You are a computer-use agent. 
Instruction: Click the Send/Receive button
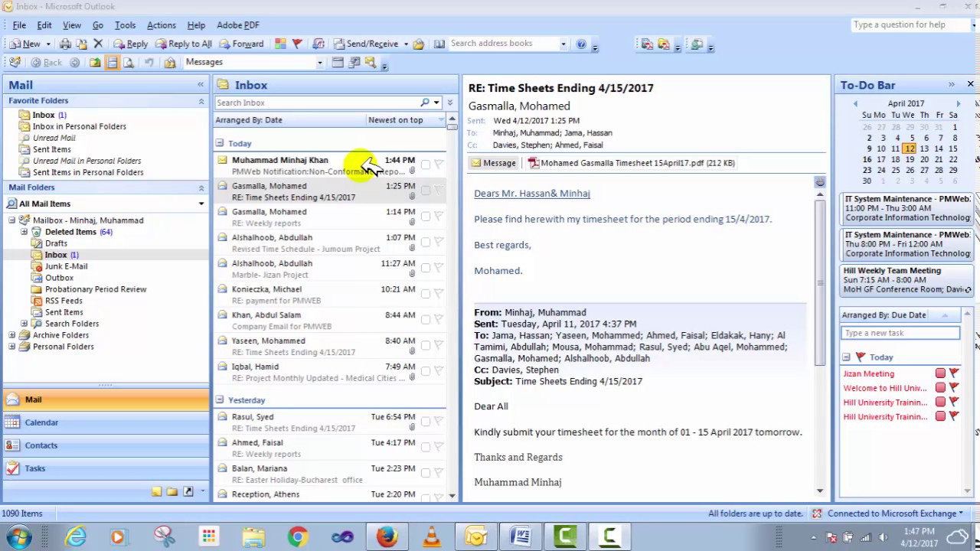365,44
